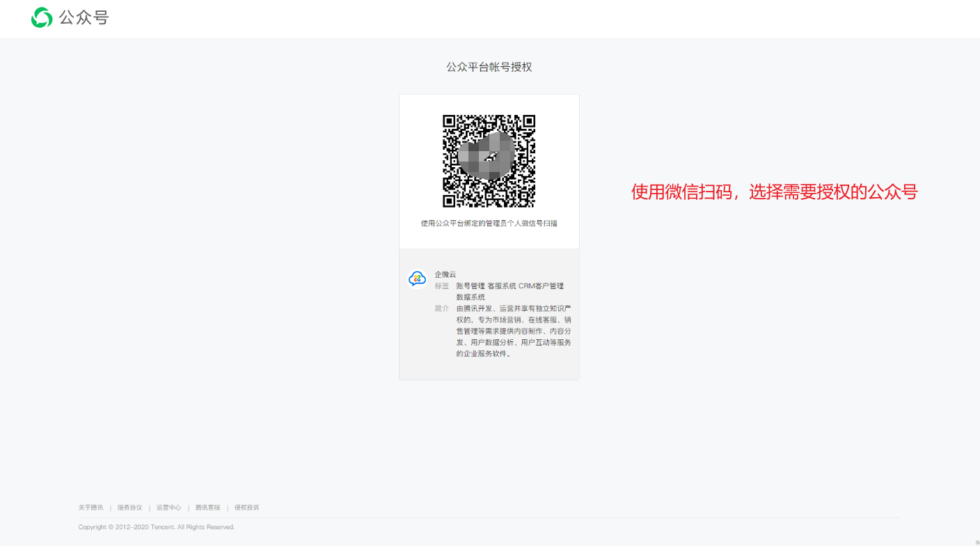Click the 标签 label in the app card
This screenshot has width=980, height=546.
click(x=442, y=286)
